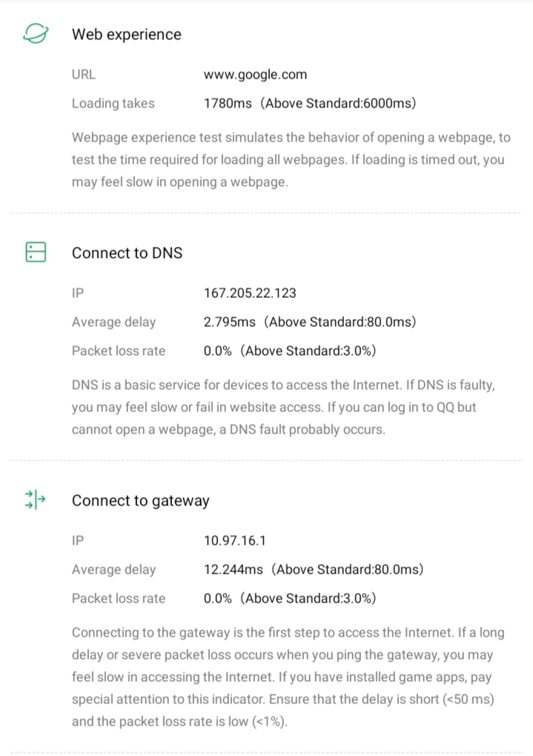Click the Average delay label under gateway
The image size is (533, 756).
pos(113,569)
